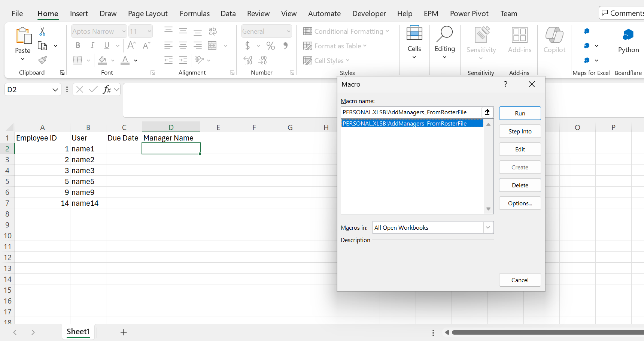This screenshot has width=644, height=341.
Task: Open the Developer ribbon tab
Action: [x=369, y=13]
